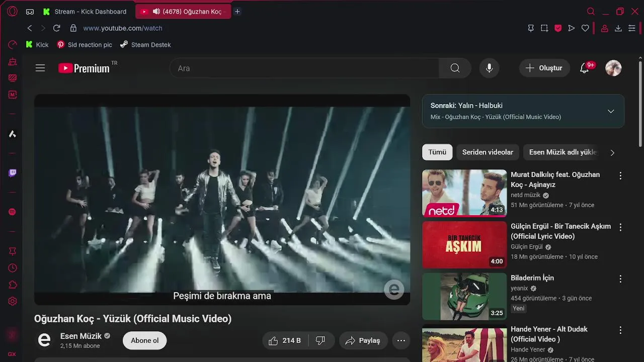Open the M-labeled sidebar icon

(x=13, y=95)
